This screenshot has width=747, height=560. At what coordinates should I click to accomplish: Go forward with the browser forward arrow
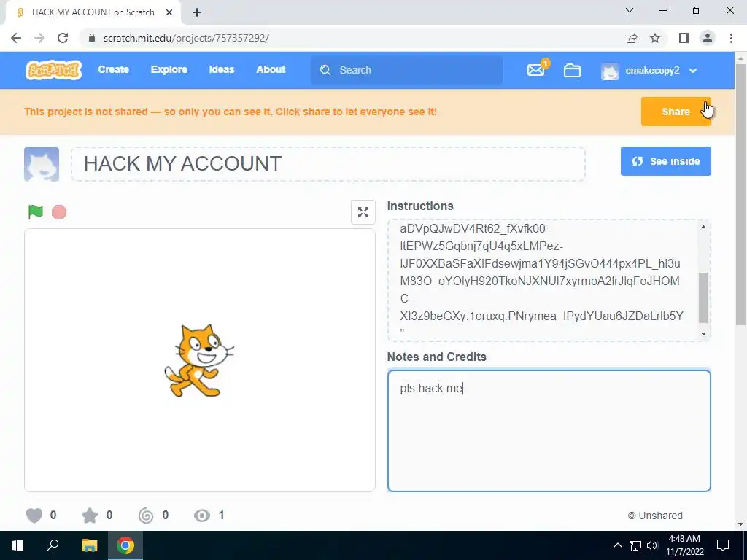(x=39, y=38)
